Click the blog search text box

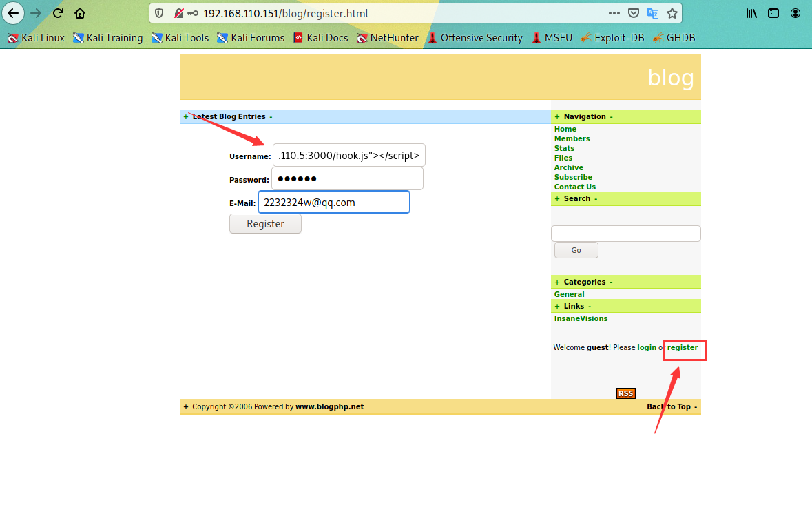625,234
